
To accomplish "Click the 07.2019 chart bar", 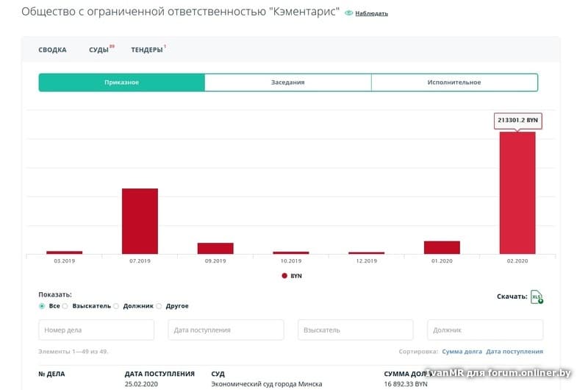I will click(x=140, y=221).
